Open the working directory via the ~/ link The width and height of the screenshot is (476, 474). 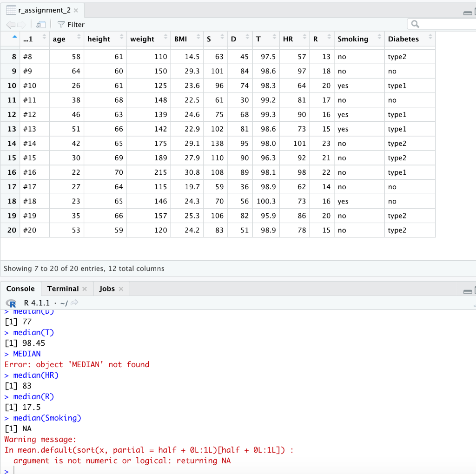pyautogui.click(x=63, y=303)
